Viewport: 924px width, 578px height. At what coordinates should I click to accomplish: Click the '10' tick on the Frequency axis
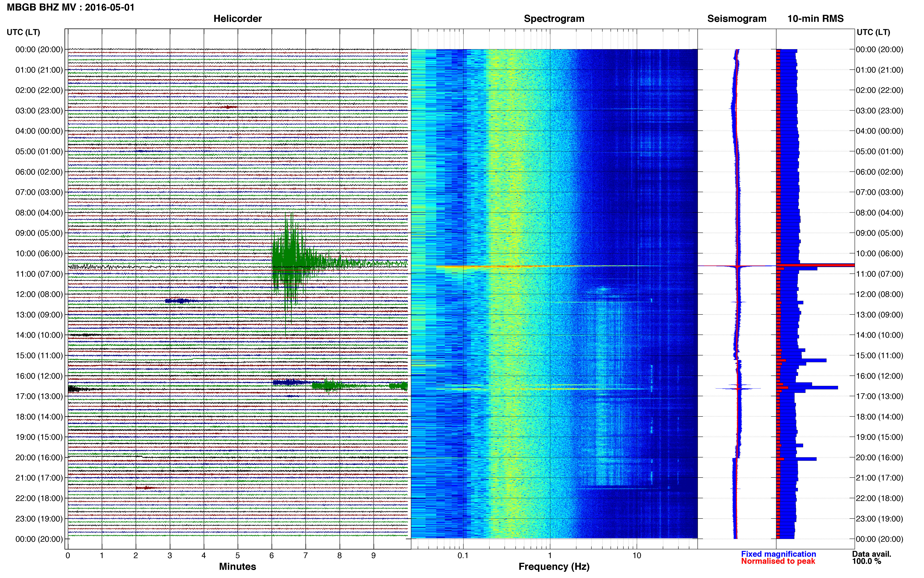pos(636,556)
